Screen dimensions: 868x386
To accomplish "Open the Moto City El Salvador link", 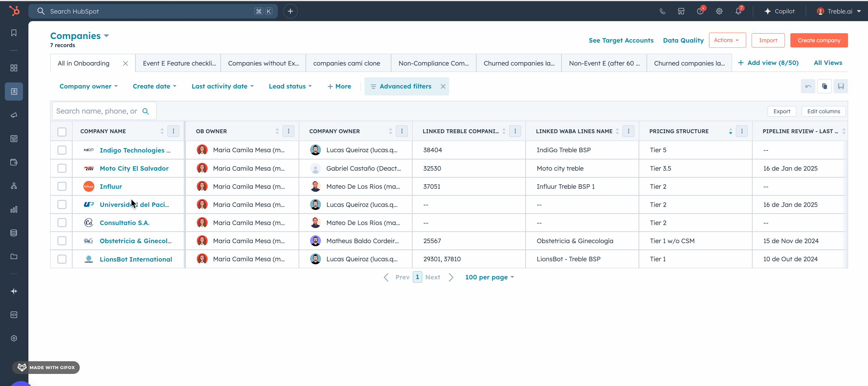I will point(134,168).
